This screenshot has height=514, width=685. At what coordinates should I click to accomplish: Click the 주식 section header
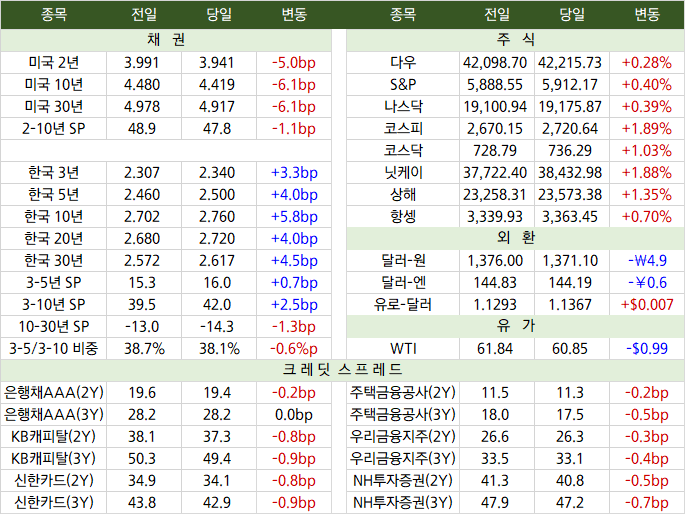pyautogui.click(x=515, y=40)
